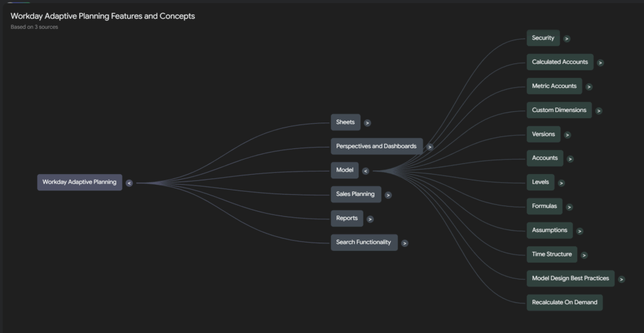Expand the Time Structure chevron

pos(584,256)
